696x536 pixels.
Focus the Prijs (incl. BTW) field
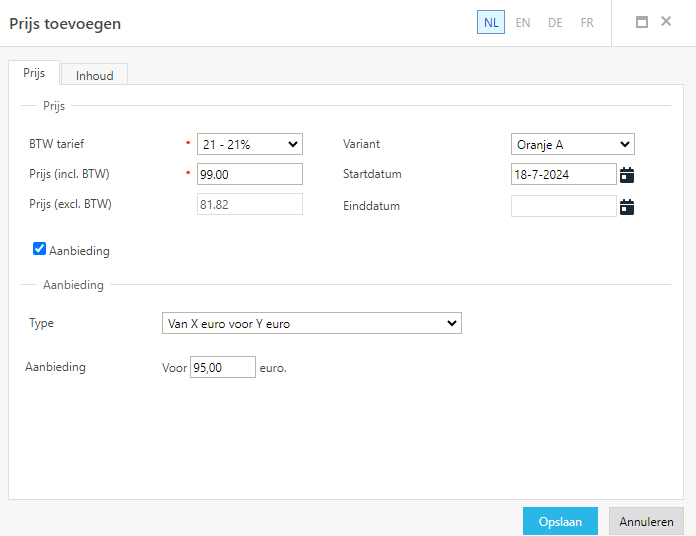(x=250, y=174)
